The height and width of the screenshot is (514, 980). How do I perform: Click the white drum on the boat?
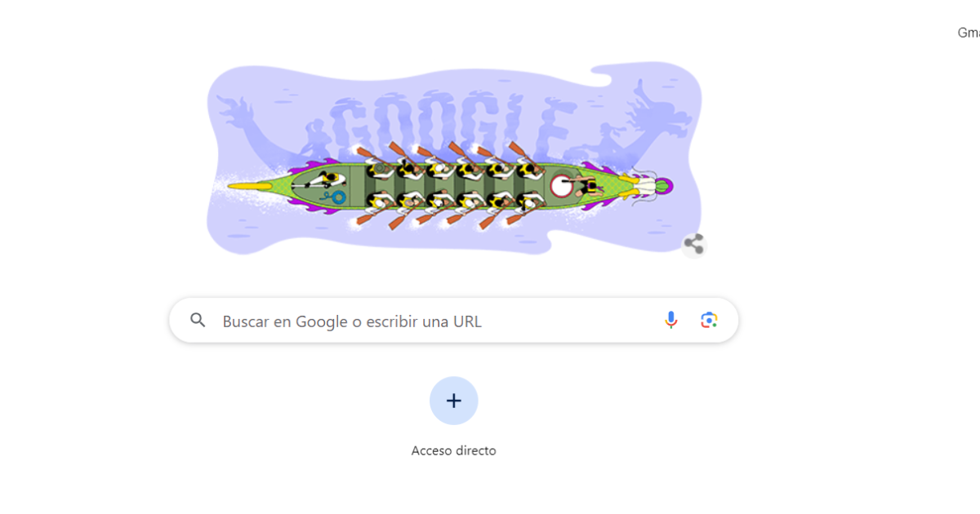click(562, 186)
